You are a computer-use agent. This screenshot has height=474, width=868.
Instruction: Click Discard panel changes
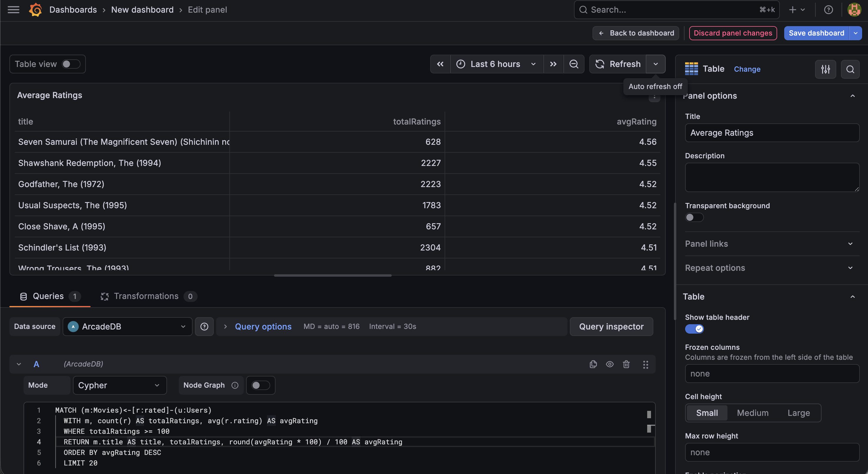(733, 33)
